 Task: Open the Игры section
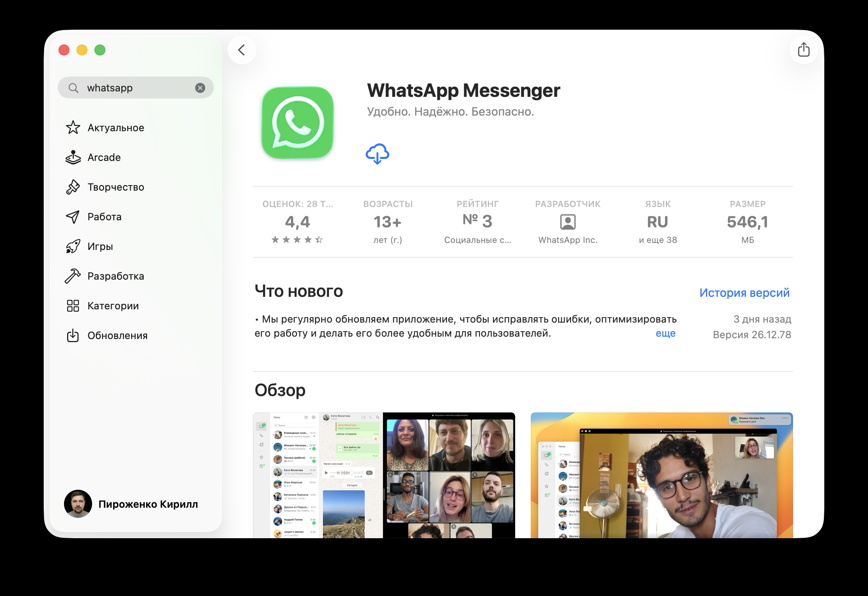tap(100, 246)
